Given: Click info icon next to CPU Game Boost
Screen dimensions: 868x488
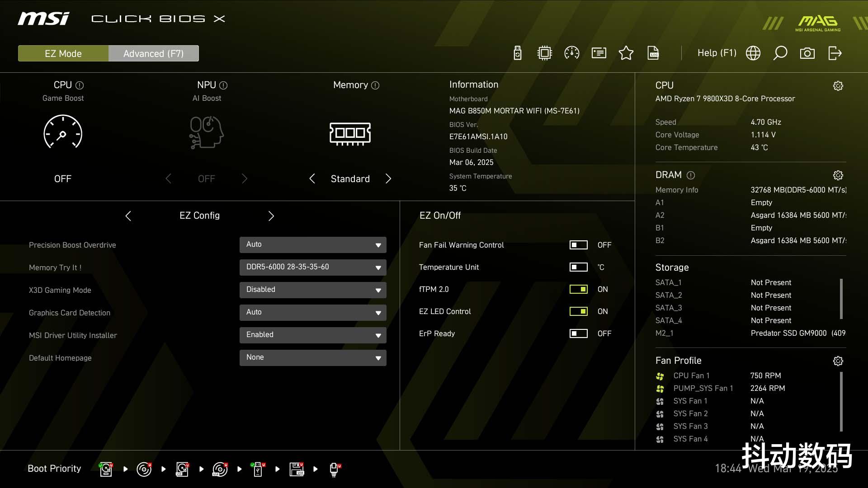Looking at the screenshot, I should click(x=80, y=85).
